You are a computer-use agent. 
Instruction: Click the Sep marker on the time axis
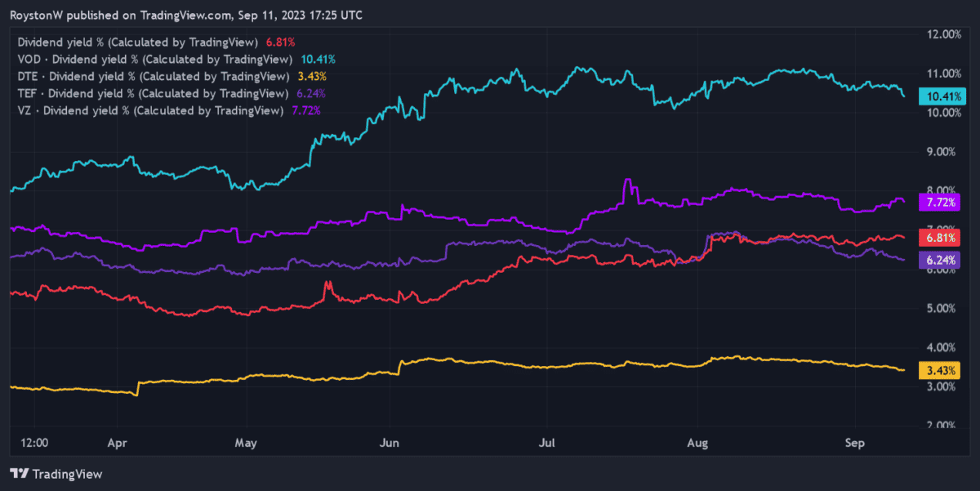pos(853,443)
